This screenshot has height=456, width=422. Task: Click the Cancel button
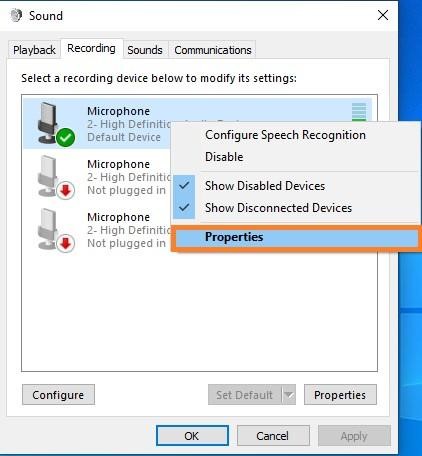tap(273, 436)
